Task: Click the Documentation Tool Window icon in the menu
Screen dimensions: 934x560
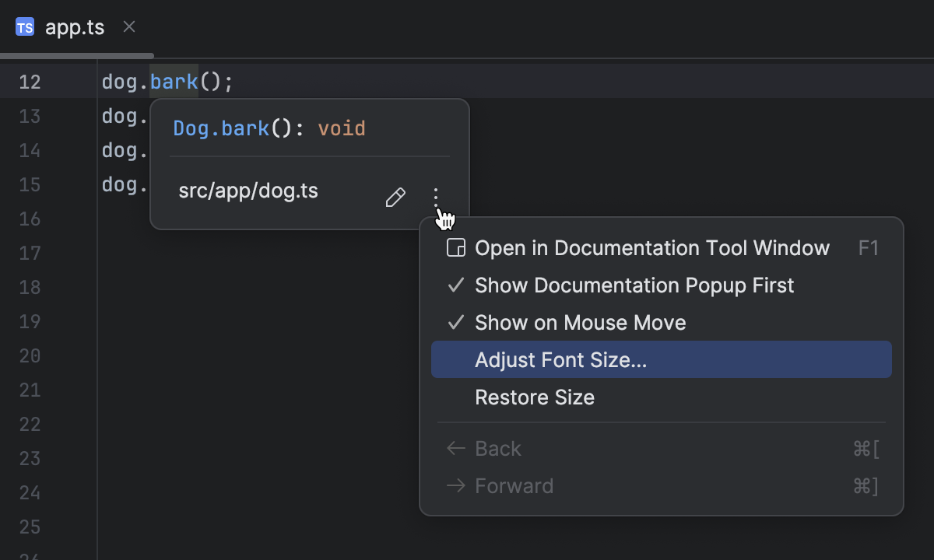Action: [x=455, y=247]
